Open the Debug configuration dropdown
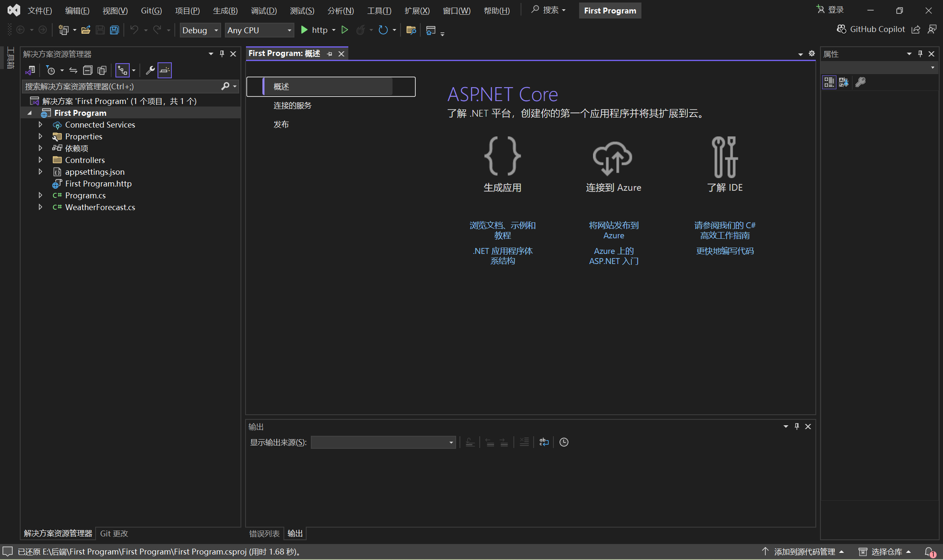 pos(200,30)
